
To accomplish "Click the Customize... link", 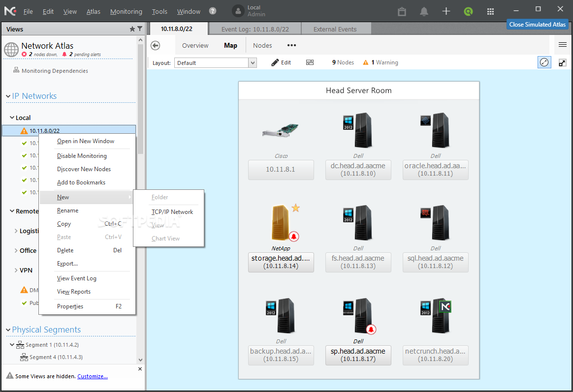I will point(93,376).
